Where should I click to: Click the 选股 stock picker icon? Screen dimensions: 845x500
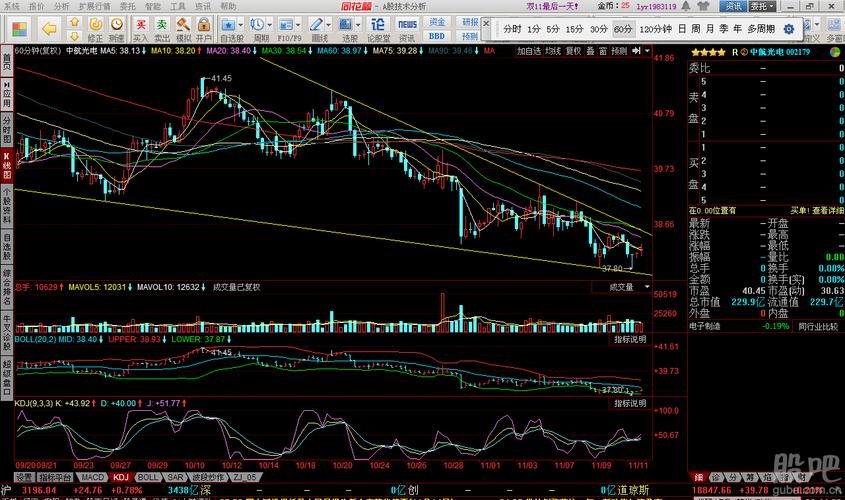coord(345,25)
